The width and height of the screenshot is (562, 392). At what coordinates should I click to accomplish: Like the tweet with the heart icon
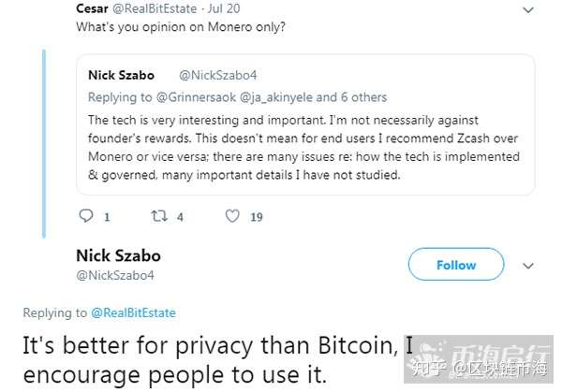pos(231,217)
